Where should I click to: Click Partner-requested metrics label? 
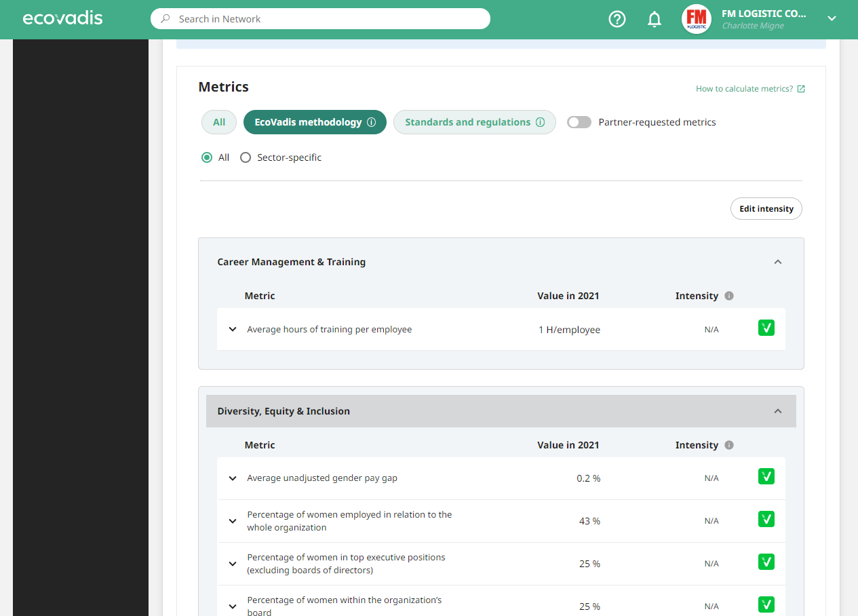657,122
